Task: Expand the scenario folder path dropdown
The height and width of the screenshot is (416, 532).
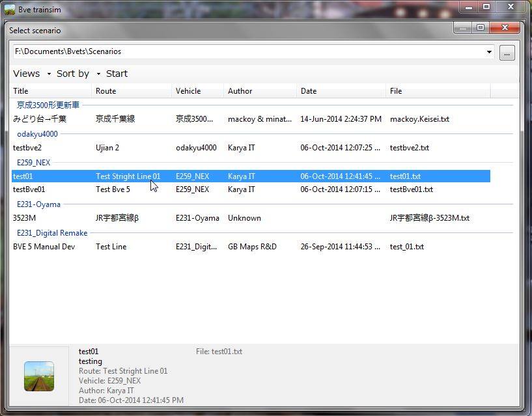Action: (489, 52)
